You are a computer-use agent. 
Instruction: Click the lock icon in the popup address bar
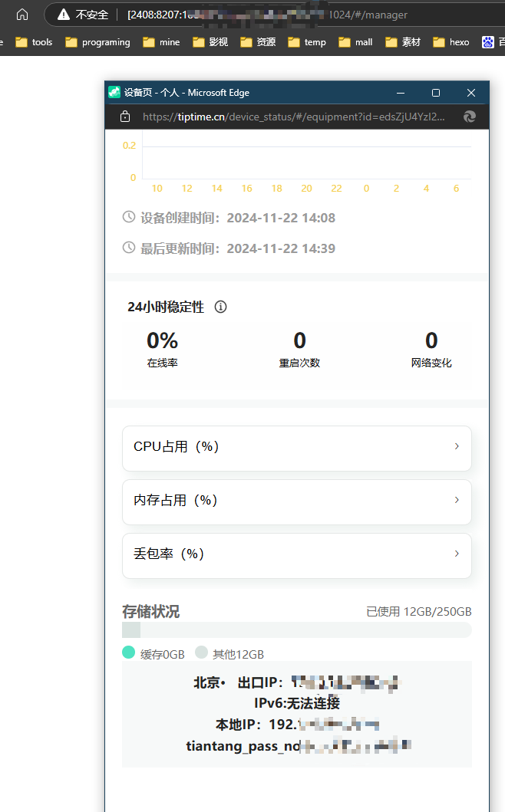[125, 117]
